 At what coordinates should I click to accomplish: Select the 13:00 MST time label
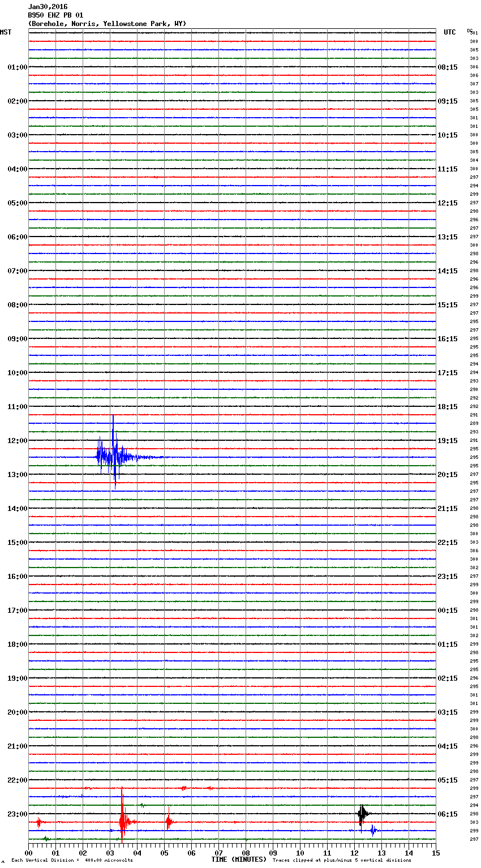[x=17, y=475]
